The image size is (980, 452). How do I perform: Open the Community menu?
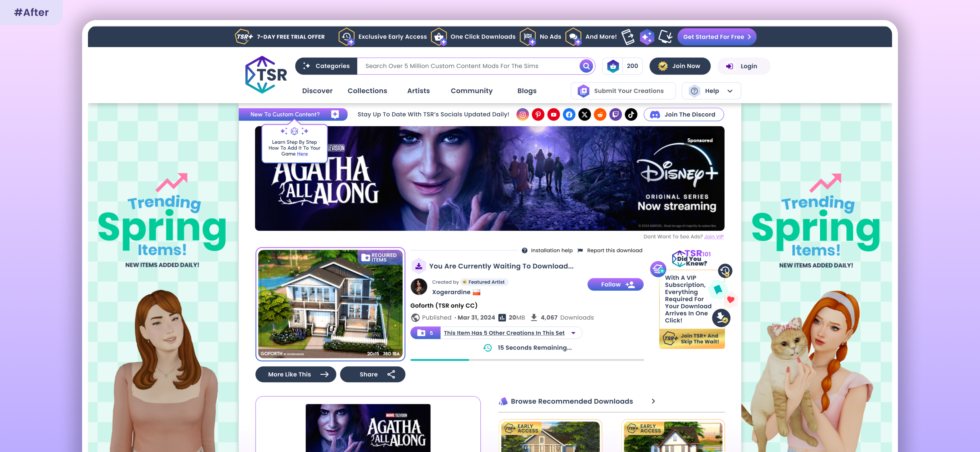point(471,91)
